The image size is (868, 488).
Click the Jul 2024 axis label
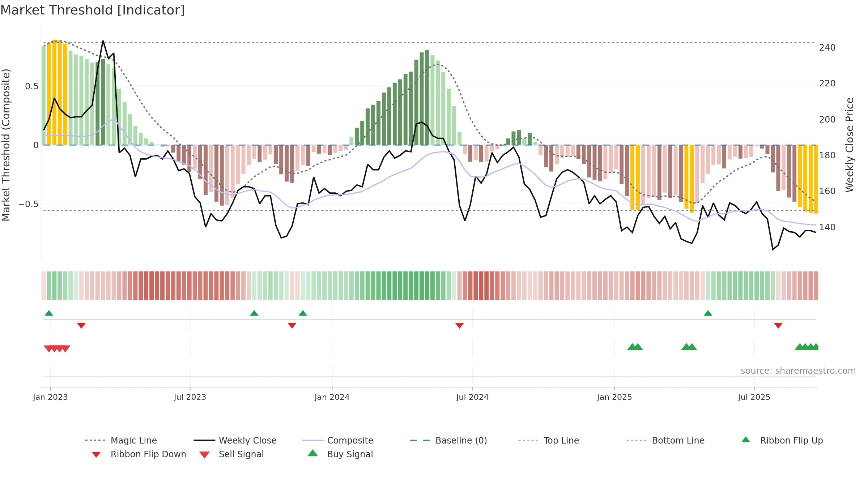472,397
